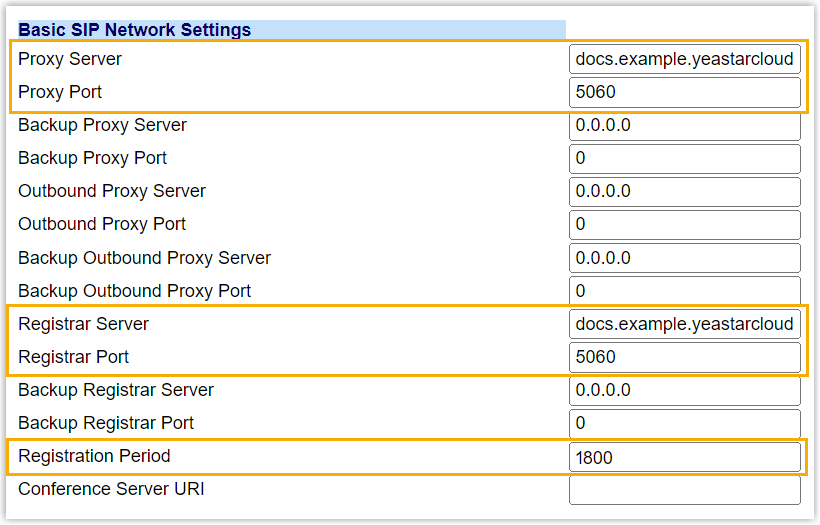Focus the Proxy Port field showing 5060

click(685, 92)
